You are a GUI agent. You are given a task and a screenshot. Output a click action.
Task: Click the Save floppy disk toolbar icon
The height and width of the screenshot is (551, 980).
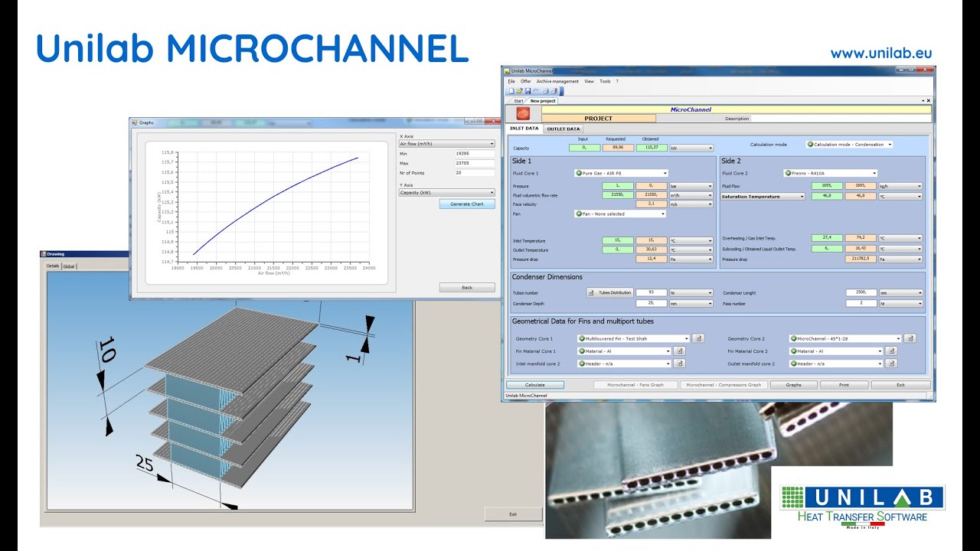click(528, 91)
